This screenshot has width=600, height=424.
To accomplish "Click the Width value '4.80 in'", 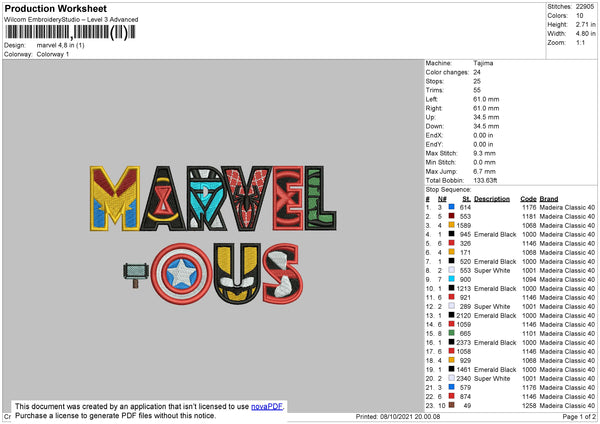I will tap(585, 34).
